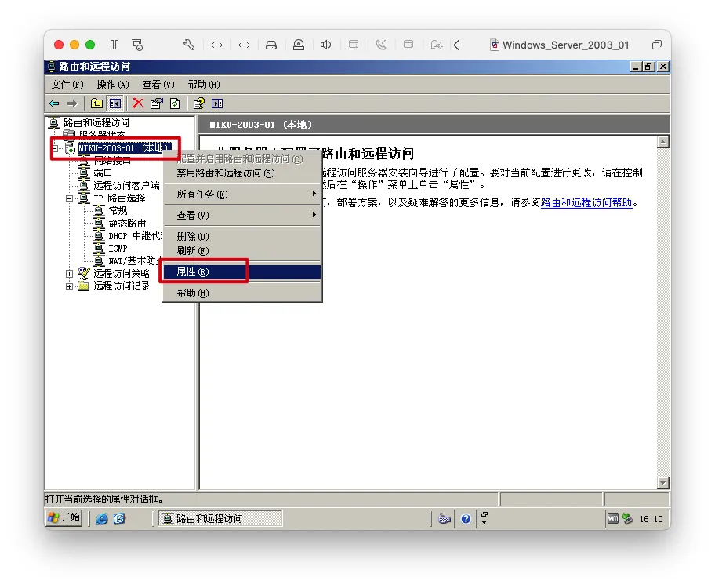
Task: Expand the 远程访问记录 tree node
Action: coord(69,286)
